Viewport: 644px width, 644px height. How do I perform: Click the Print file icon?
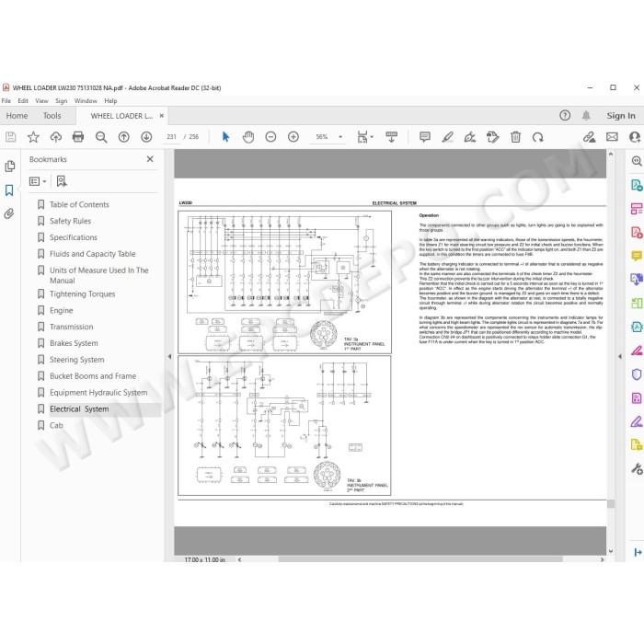point(78,137)
